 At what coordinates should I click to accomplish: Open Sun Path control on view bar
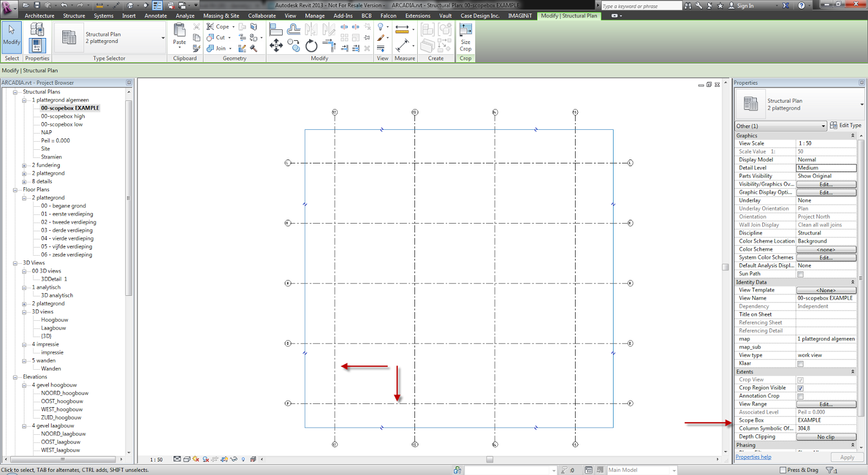[196, 459]
